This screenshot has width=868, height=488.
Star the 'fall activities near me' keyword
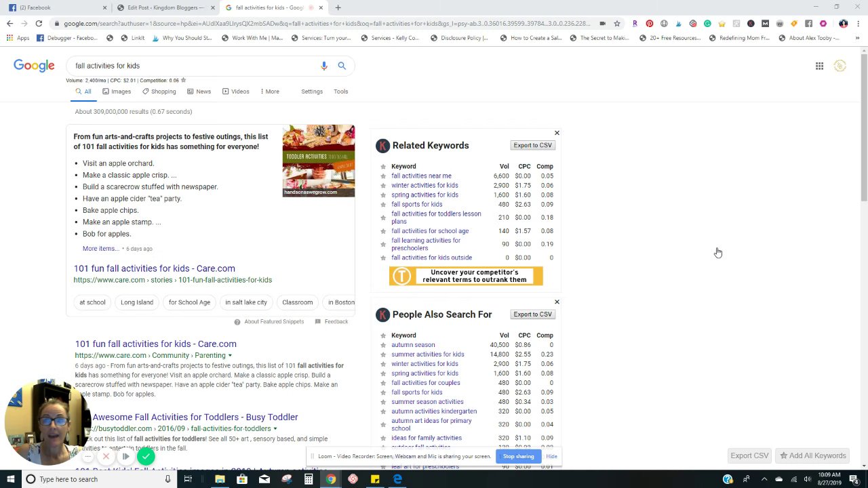(x=383, y=176)
